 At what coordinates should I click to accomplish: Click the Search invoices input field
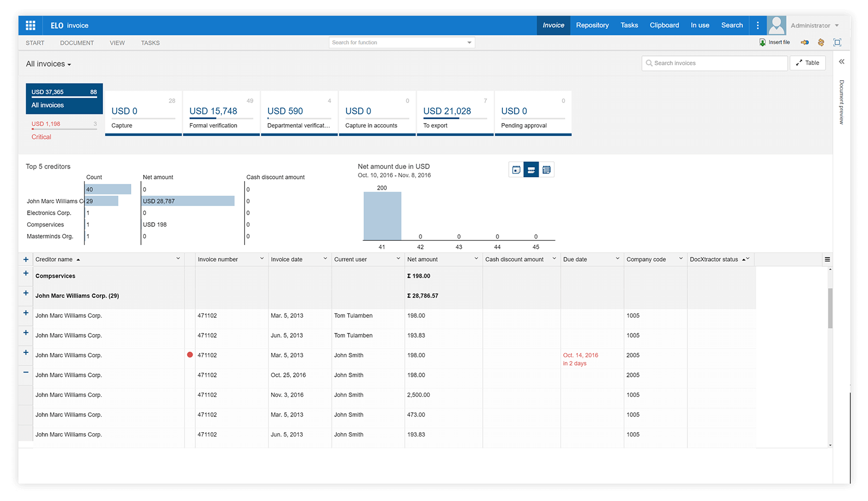714,63
